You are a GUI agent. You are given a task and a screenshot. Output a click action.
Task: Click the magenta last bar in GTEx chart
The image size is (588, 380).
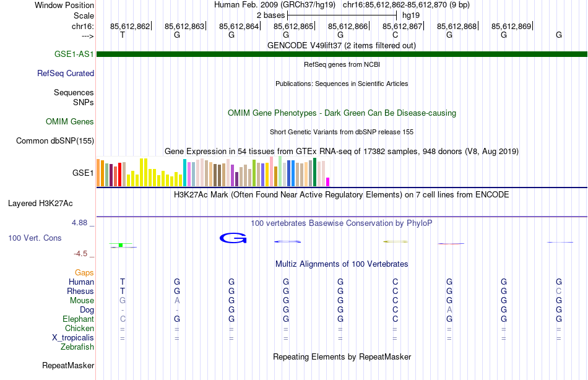(x=328, y=182)
